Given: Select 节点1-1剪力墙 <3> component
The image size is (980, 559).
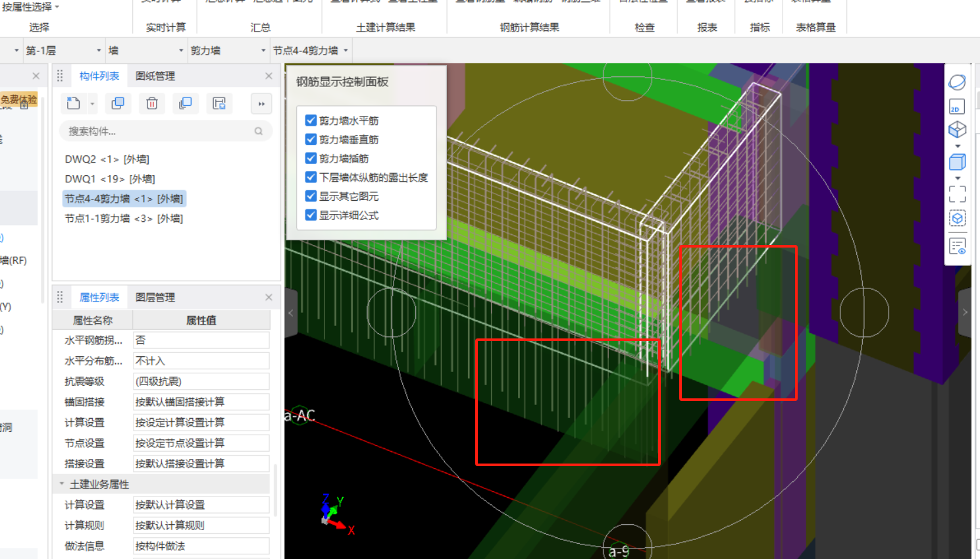Looking at the screenshot, I should 124,218.
